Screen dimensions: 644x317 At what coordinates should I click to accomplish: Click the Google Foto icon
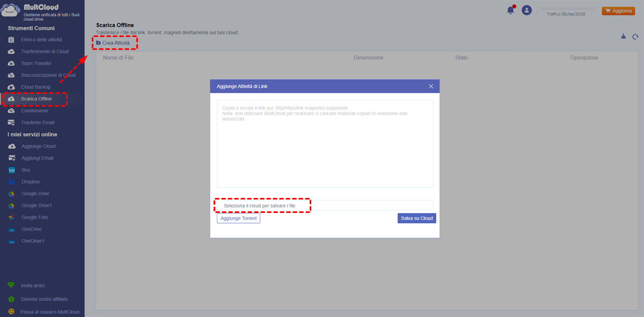(x=11, y=217)
